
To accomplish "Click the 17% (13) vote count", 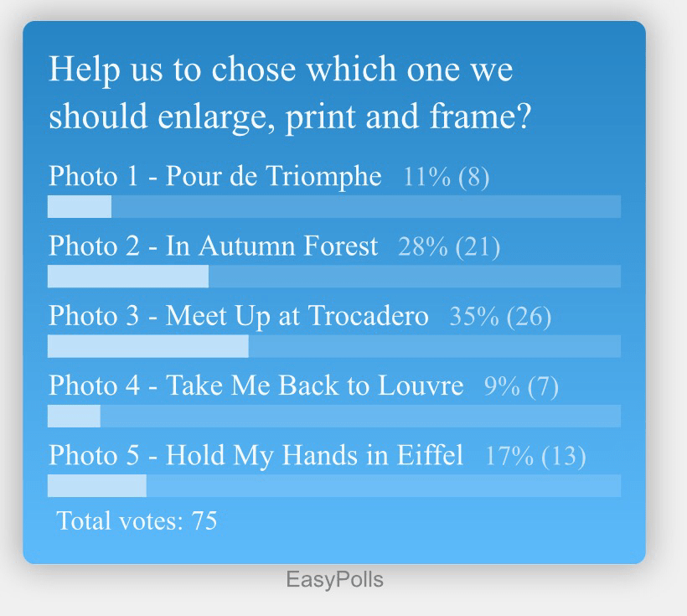I will click(535, 455).
